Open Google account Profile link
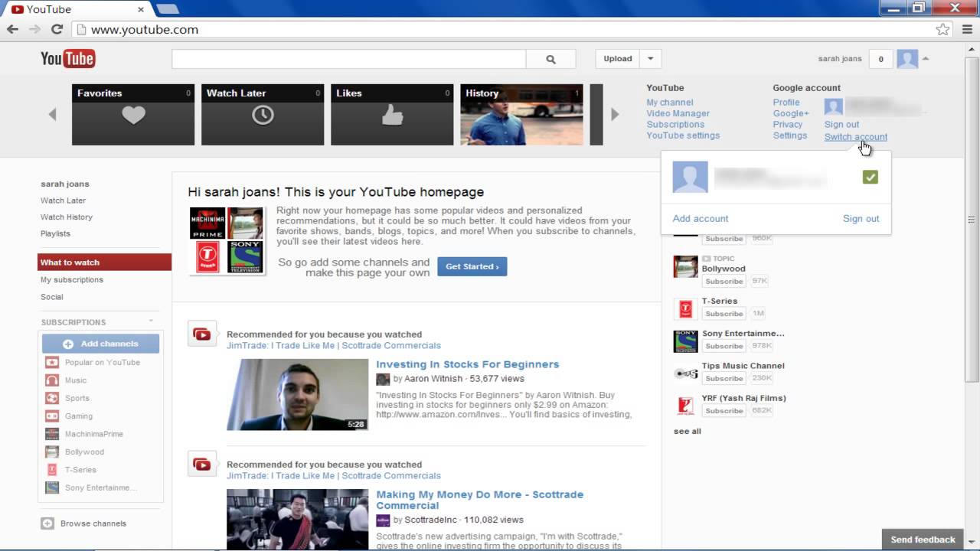The height and width of the screenshot is (551, 980). (x=786, y=103)
